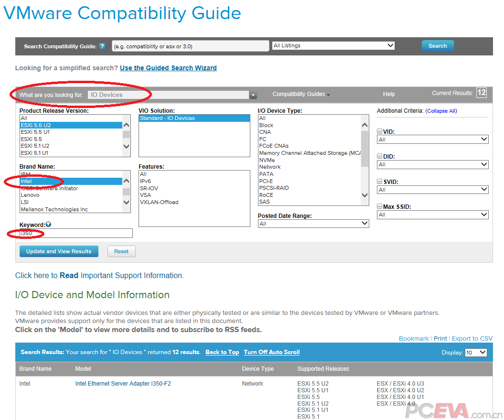The width and height of the screenshot is (504, 420).
Task: Select FCoE CNAs device type
Action: click(x=310, y=146)
